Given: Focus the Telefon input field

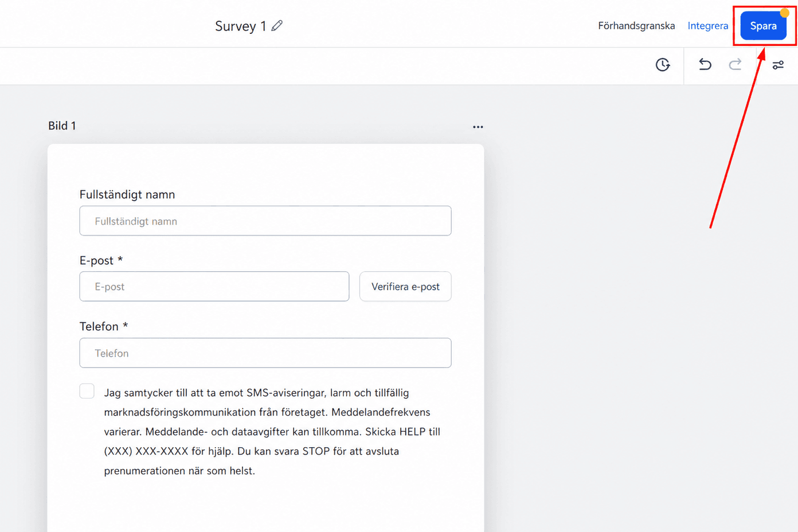Looking at the screenshot, I should (x=265, y=353).
